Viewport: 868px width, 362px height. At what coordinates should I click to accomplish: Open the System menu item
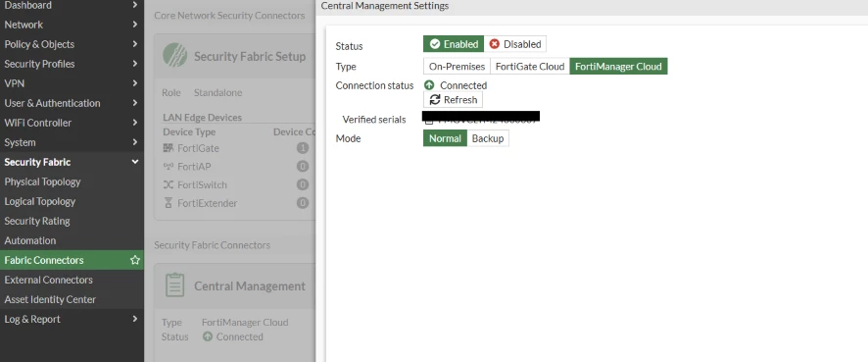click(72, 142)
